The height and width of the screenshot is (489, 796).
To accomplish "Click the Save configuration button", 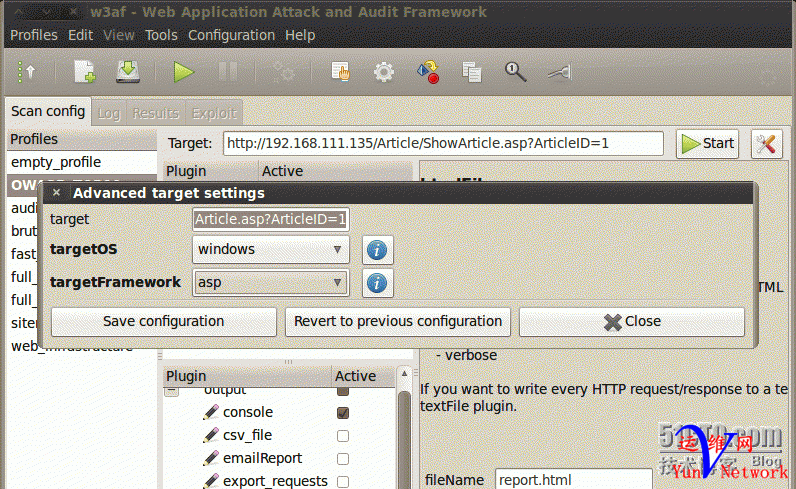I will click(163, 321).
